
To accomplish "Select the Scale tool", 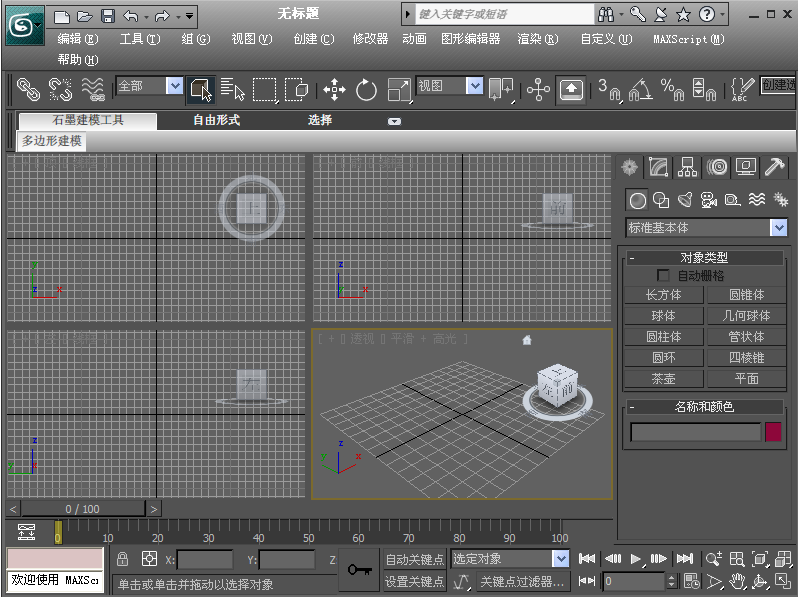I will point(399,90).
